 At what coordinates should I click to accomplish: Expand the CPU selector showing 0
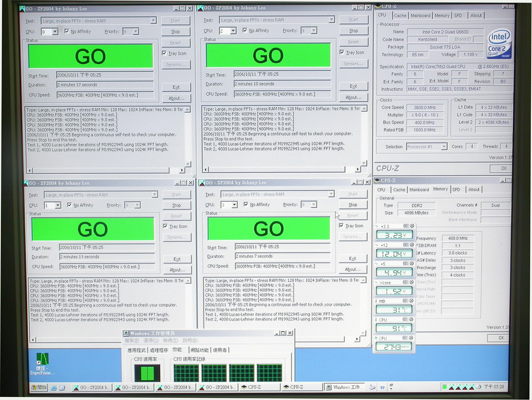tap(55, 32)
